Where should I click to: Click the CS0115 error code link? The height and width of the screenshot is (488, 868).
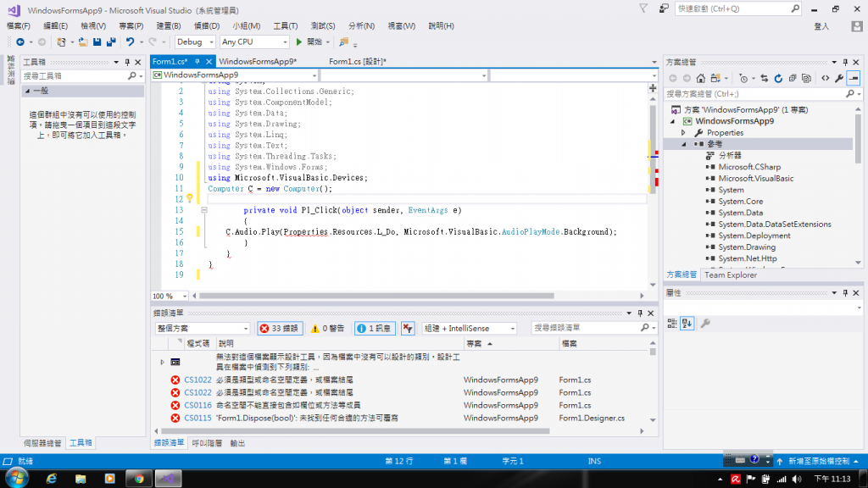pos(198,418)
